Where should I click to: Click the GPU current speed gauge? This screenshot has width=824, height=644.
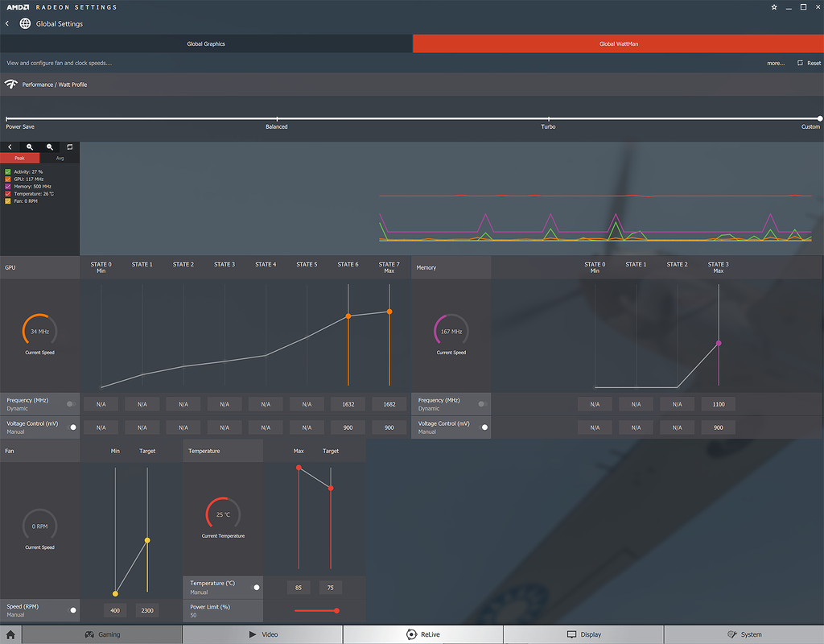pyautogui.click(x=40, y=331)
